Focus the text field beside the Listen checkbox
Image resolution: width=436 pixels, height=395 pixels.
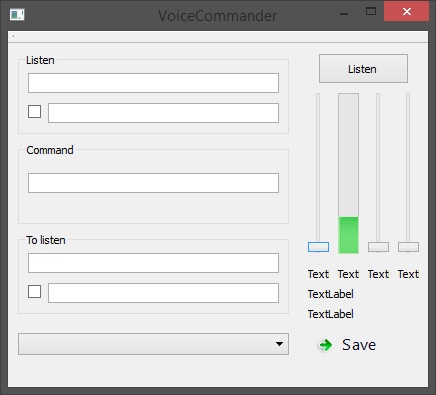pyautogui.click(x=163, y=113)
